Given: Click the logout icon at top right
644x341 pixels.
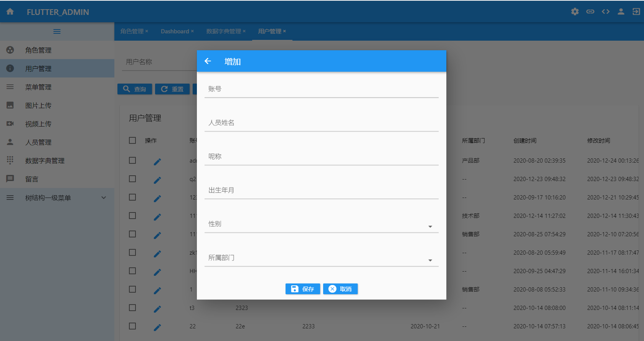Looking at the screenshot, I should click(x=636, y=12).
